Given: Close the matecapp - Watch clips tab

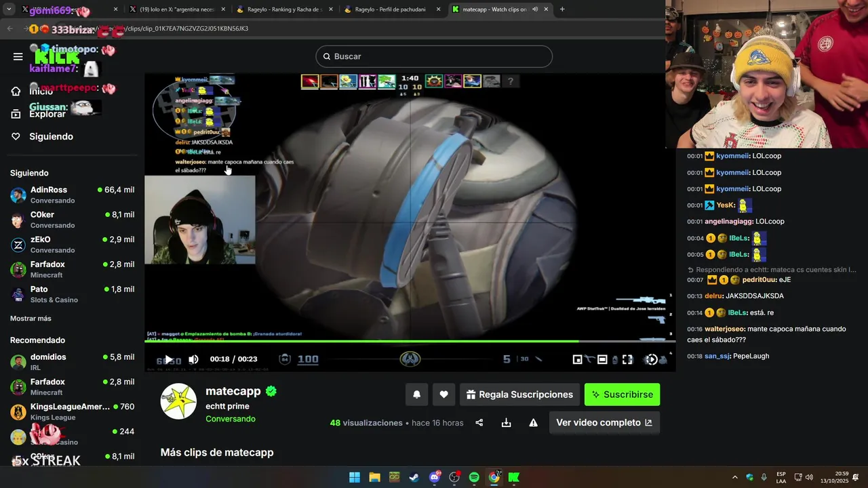Looking at the screenshot, I should [546, 9].
